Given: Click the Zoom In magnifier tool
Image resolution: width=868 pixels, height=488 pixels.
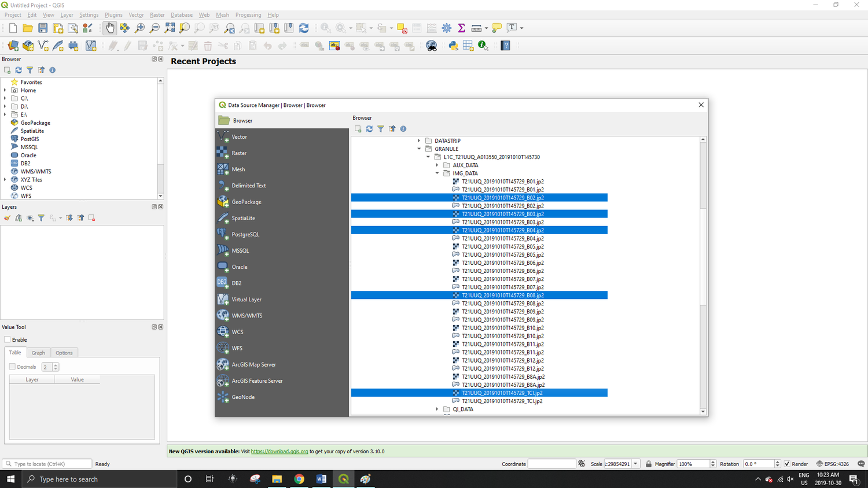Looking at the screenshot, I should click(139, 28).
